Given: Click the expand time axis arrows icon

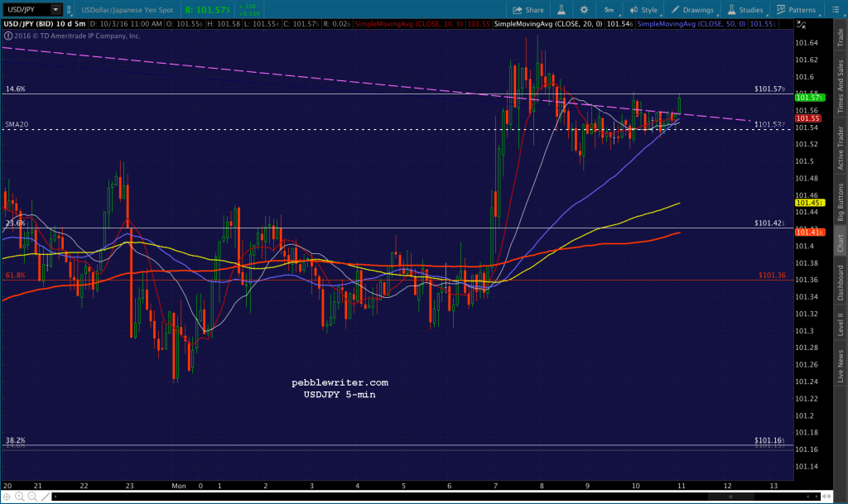Looking at the screenshot, I should tap(827, 496).
